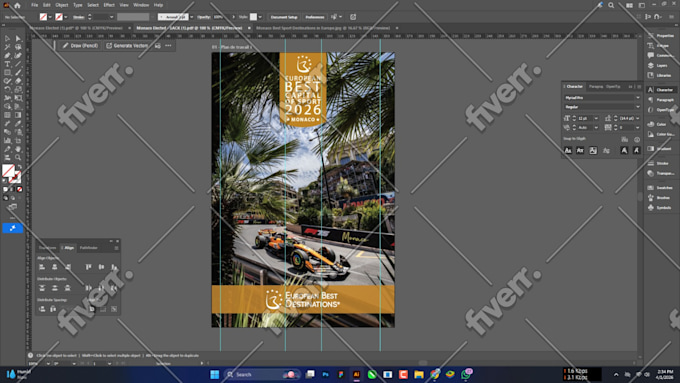Choose the Magic Wand tool
680x383 pixels.
(x=7, y=47)
